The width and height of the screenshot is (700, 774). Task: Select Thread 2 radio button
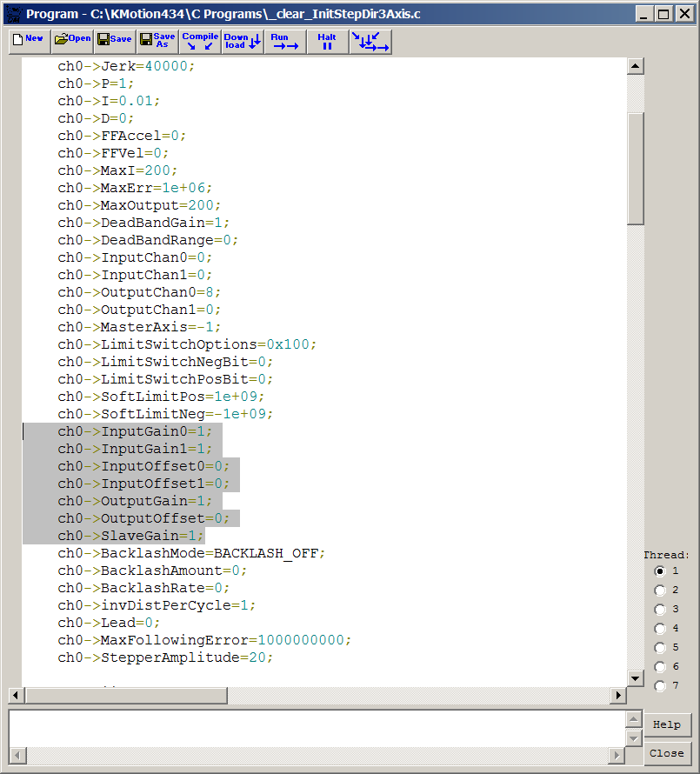click(660, 591)
